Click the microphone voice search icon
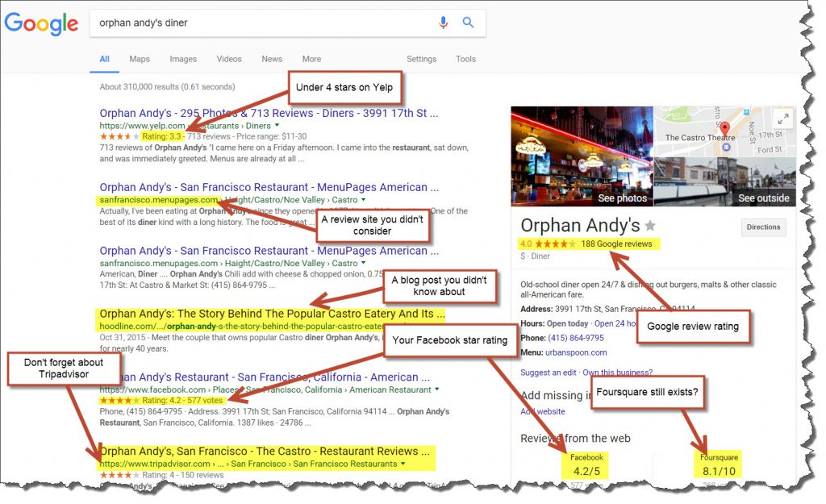This screenshot has width=826, height=504. pyautogui.click(x=443, y=23)
